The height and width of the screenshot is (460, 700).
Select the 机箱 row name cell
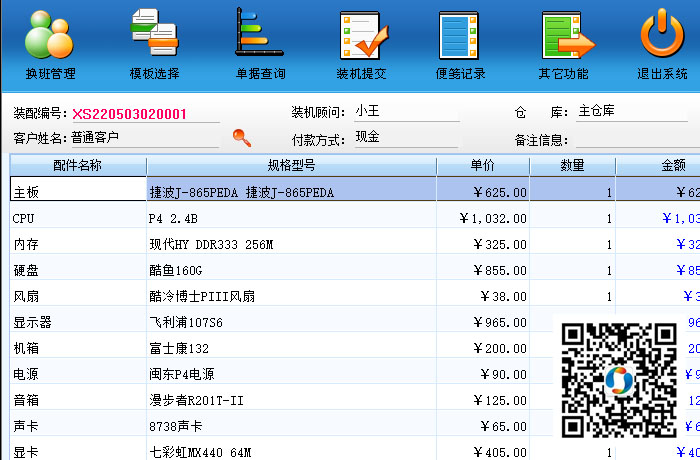tap(78, 344)
